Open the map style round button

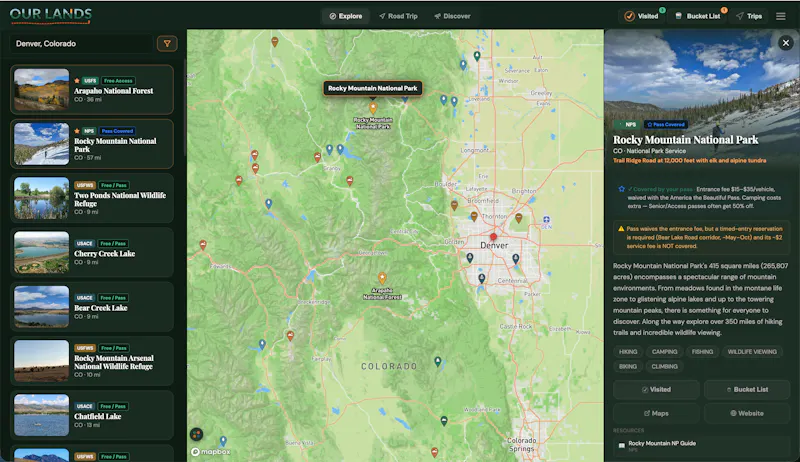pyautogui.click(x=196, y=434)
